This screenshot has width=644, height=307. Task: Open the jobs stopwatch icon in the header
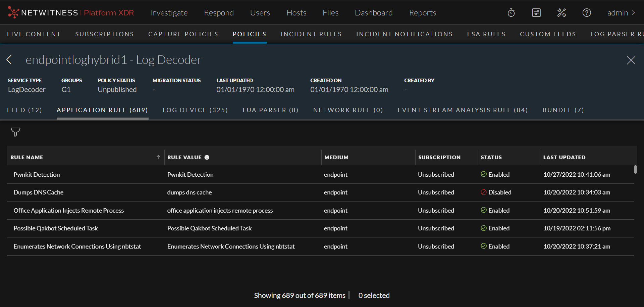pos(511,12)
